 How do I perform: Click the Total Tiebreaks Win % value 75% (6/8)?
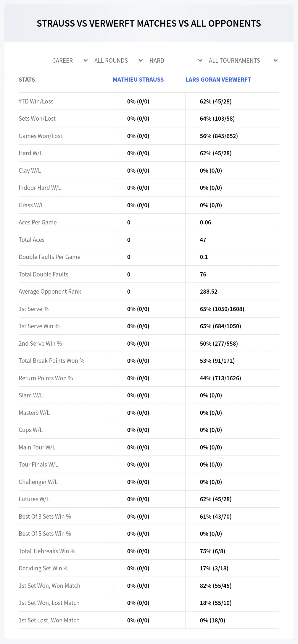[x=212, y=551]
